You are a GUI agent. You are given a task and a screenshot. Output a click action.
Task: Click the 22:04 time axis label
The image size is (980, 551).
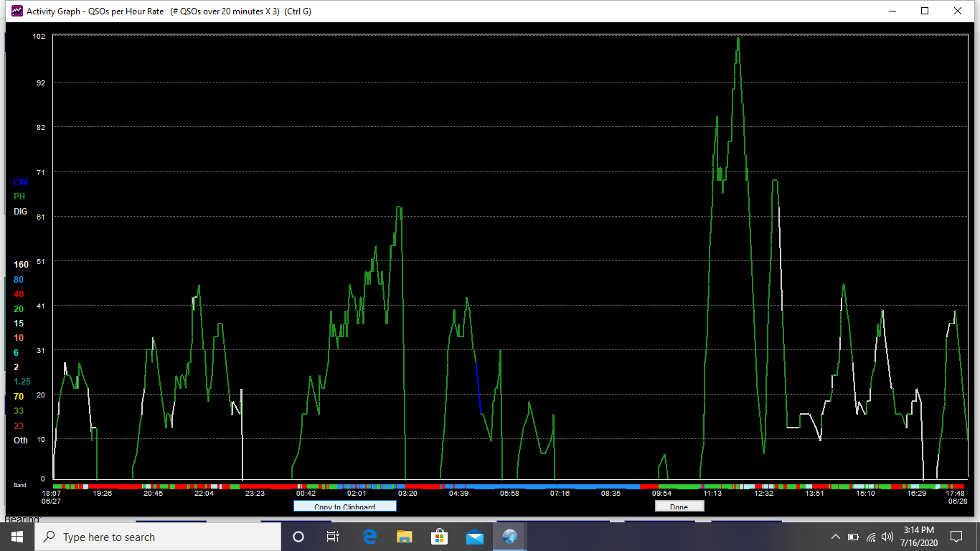click(x=204, y=494)
